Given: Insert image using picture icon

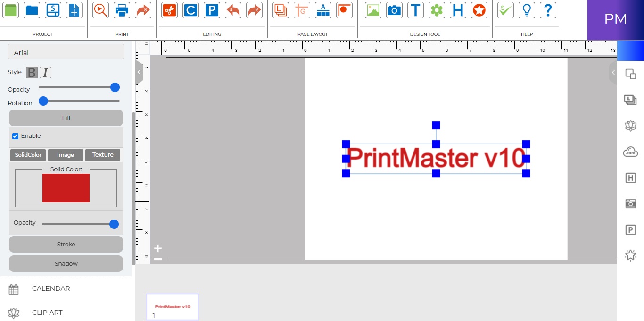Looking at the screenshot, I should (x=373, y=10).
